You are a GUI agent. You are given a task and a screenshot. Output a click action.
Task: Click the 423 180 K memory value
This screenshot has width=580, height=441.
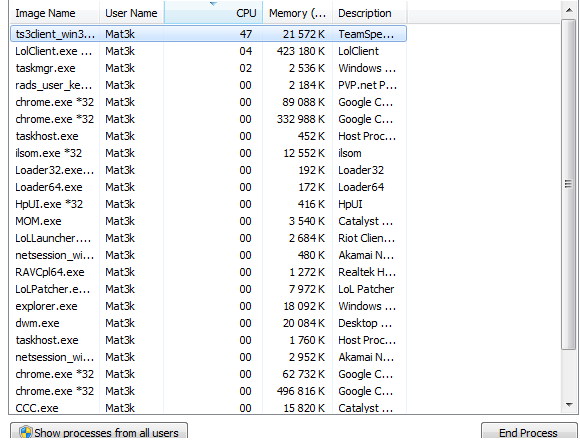pyautogui.click(x=301, y=51)
